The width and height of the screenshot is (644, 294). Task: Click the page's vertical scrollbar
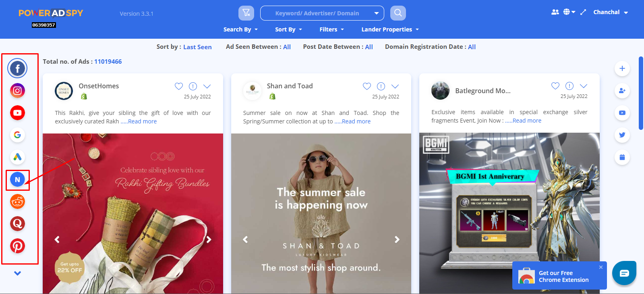(x=641, y=93)
